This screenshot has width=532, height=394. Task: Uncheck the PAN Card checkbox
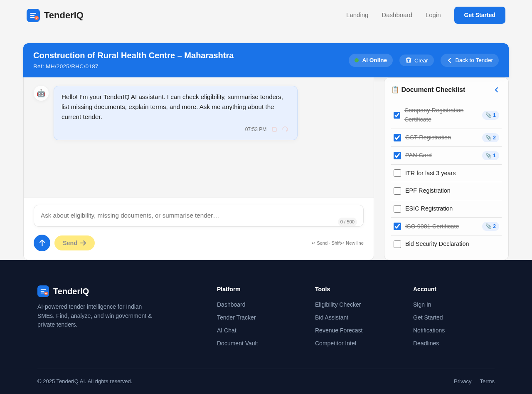coord(397,156)
